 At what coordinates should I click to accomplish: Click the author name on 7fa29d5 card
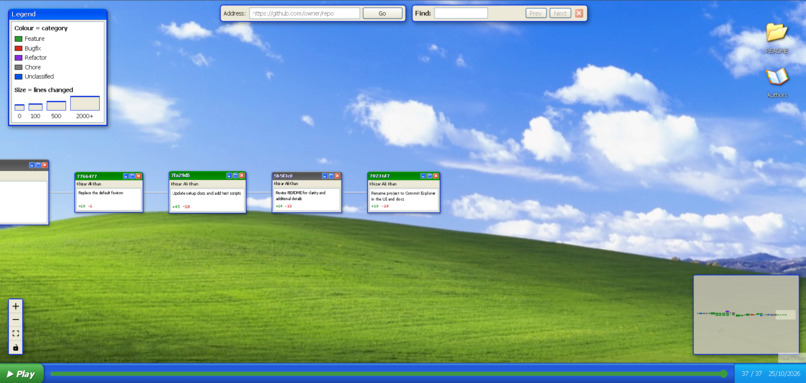click(185, 184)
